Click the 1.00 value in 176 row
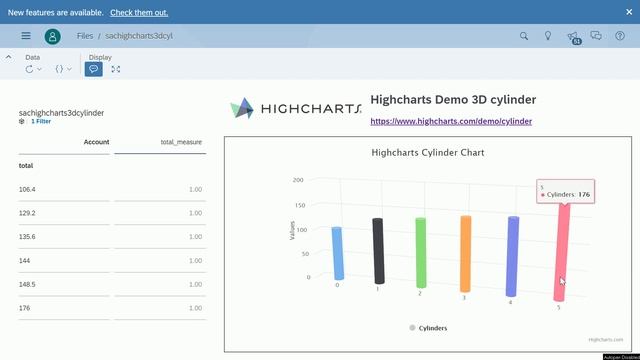640x360 pixels. [x=196, y=308]
